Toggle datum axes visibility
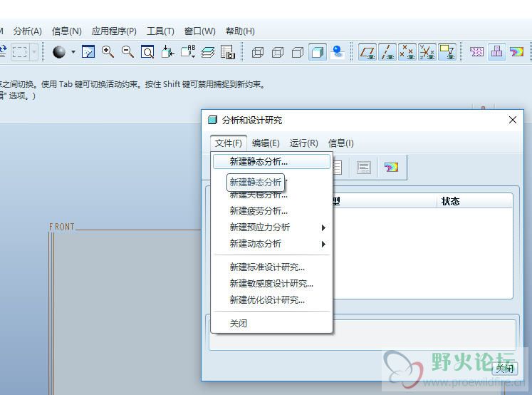The image size is (532, 395). pyautogui.click(x=387, y=52)
